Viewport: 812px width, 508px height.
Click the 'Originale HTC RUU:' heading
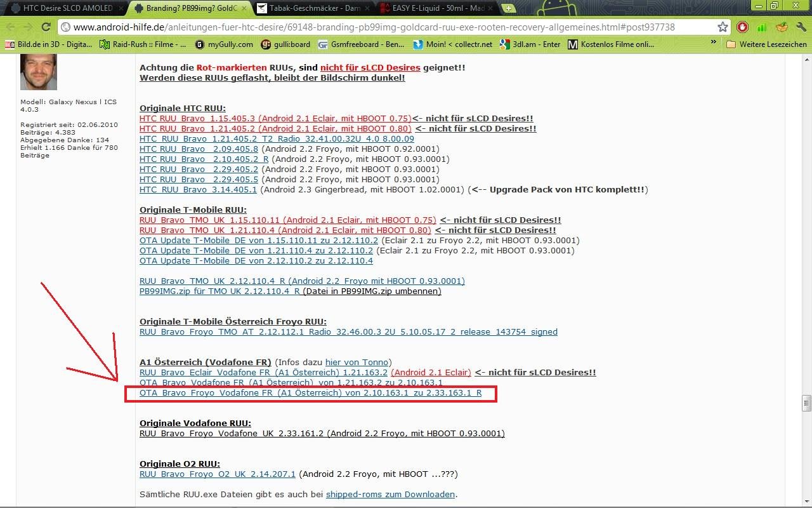click(x=183, y=108)
